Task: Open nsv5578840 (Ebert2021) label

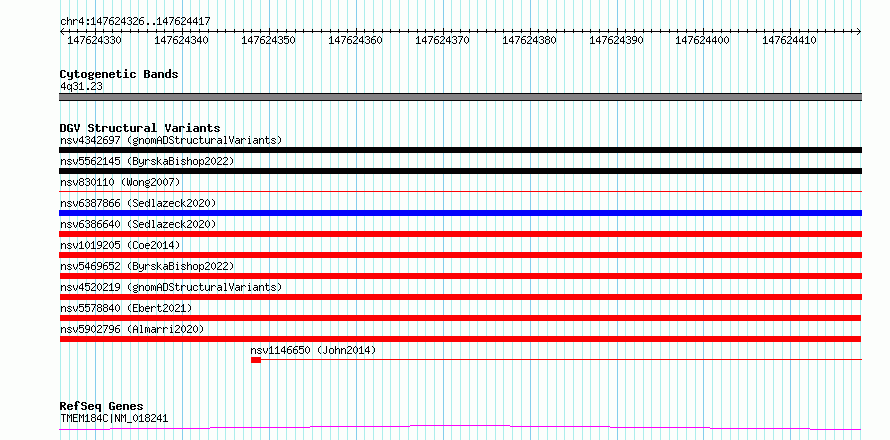Action: click(126, 308)
